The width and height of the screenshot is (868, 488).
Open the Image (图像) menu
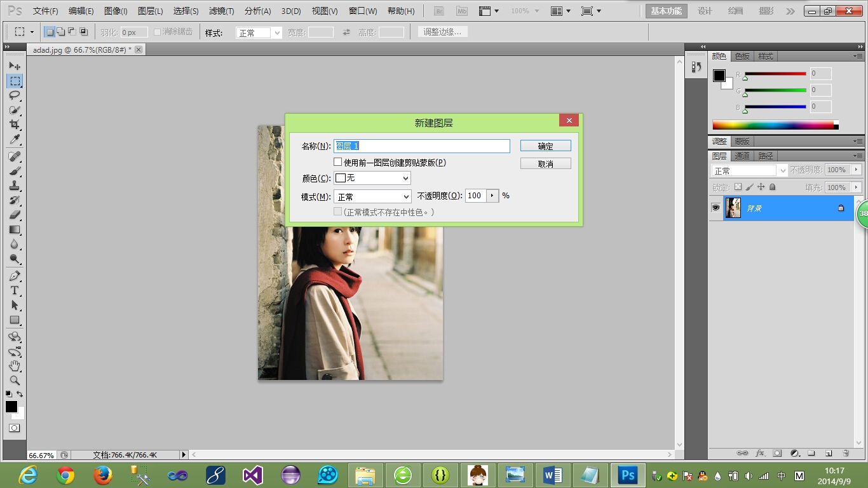[116, 11]
